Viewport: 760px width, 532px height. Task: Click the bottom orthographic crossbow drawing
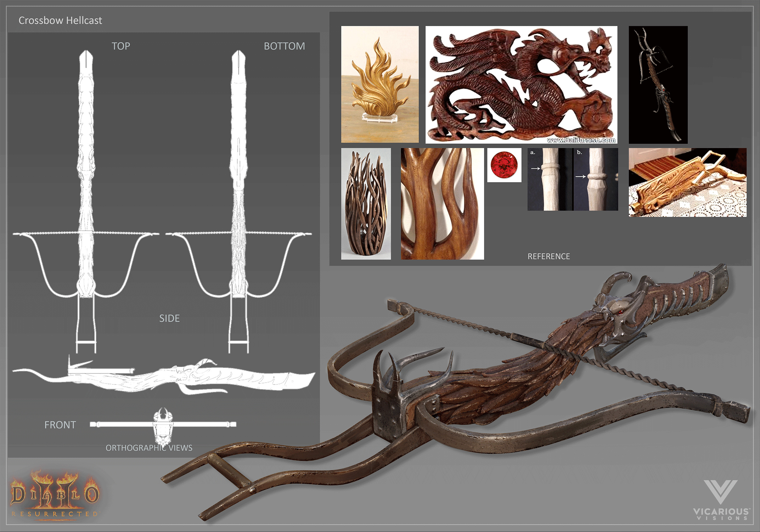pos(238,202)
